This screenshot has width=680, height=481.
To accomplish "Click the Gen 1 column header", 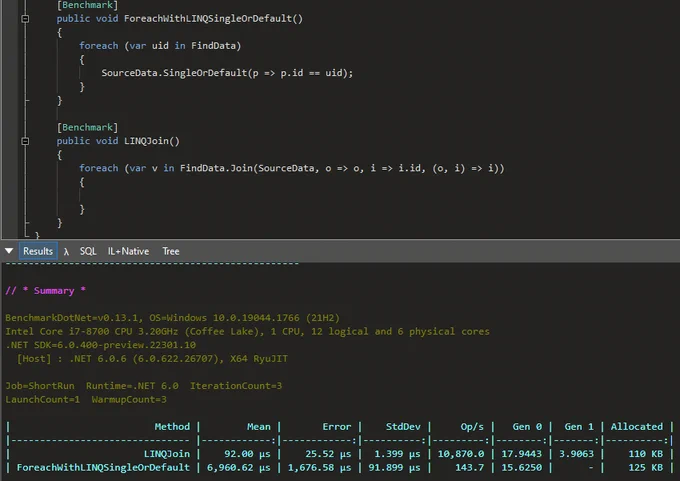I will [579, 427].
